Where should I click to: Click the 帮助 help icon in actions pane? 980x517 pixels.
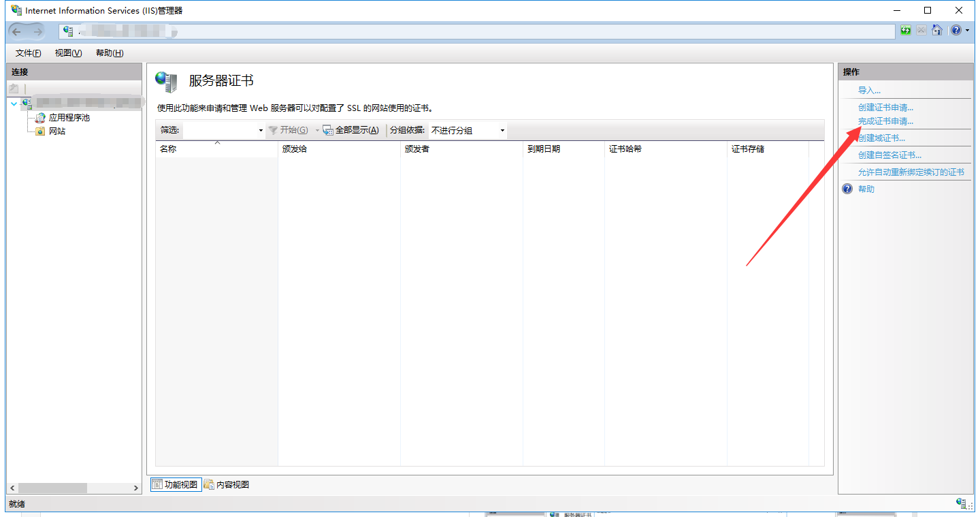(848, 189)
